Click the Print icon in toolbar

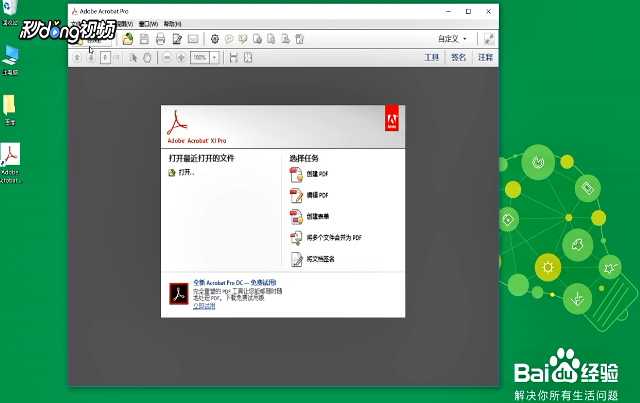(160, 39)
